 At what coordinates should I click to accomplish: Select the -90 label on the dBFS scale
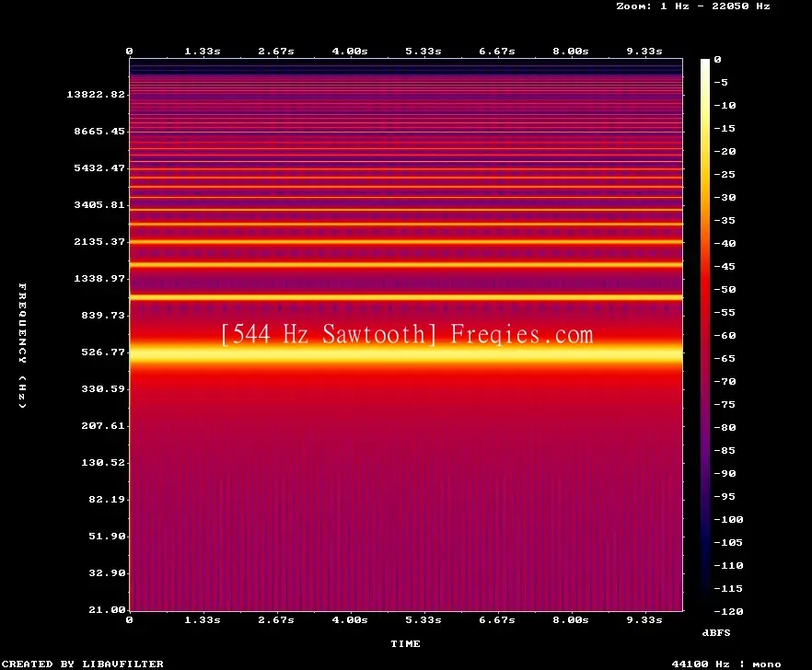(725, 473)
